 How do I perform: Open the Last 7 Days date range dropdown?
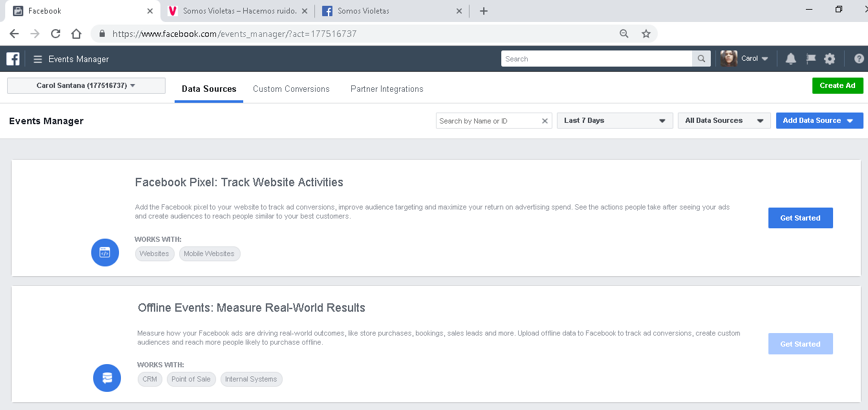pos(614,121)
